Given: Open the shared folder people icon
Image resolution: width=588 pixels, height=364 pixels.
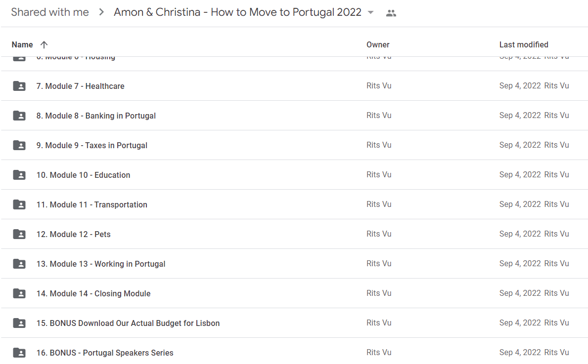Looking at the screenshot, I should click(x=391, y=13).
